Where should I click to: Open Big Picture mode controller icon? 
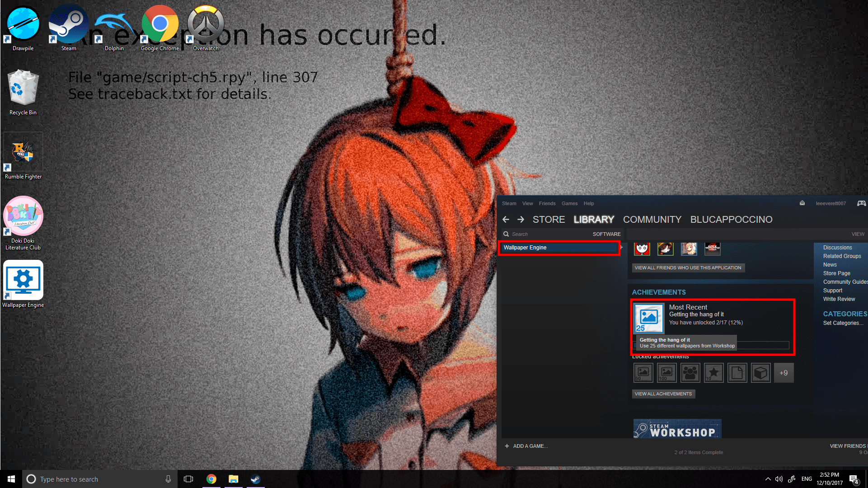[861, 203]
